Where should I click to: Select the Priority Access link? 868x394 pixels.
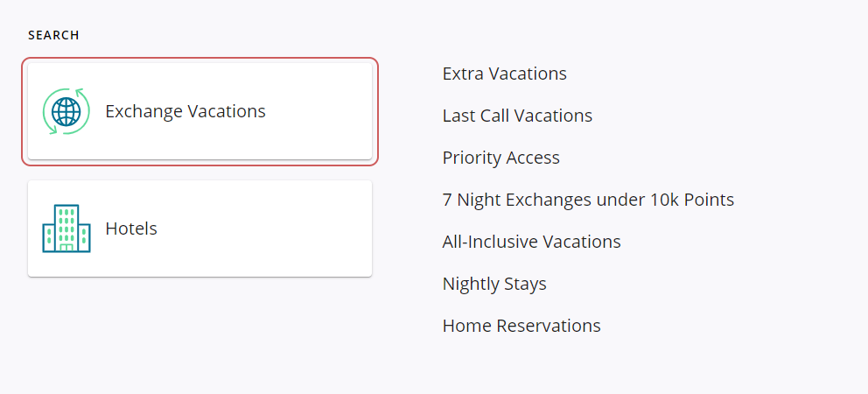[501, 158]
